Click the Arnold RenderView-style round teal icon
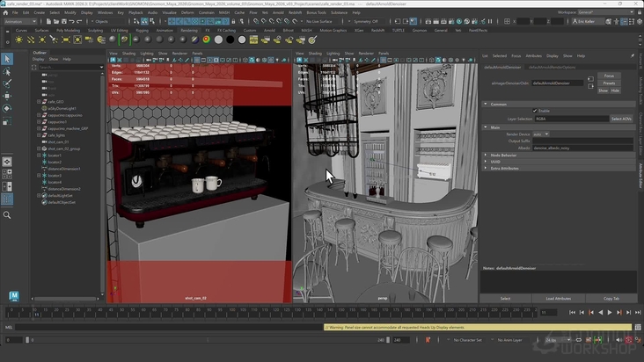644x362 pixels. point(459,21)
